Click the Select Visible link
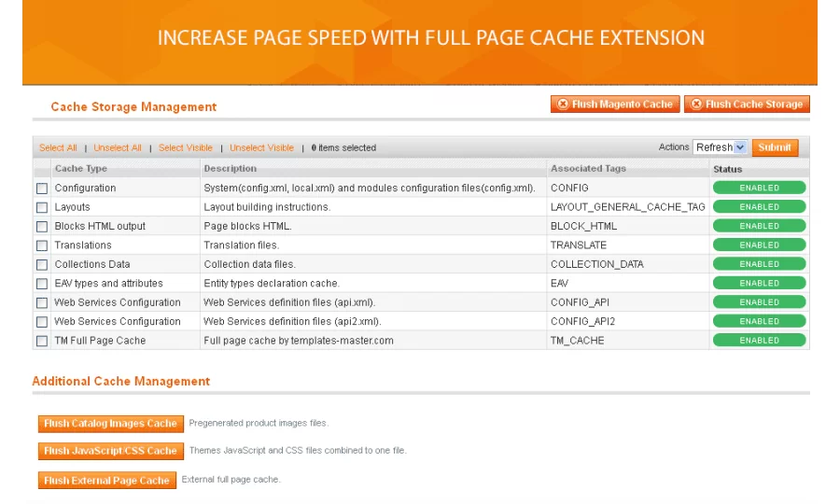Image resolution: width=840 pixels, height=504 pixels. (x=186, y=147)
